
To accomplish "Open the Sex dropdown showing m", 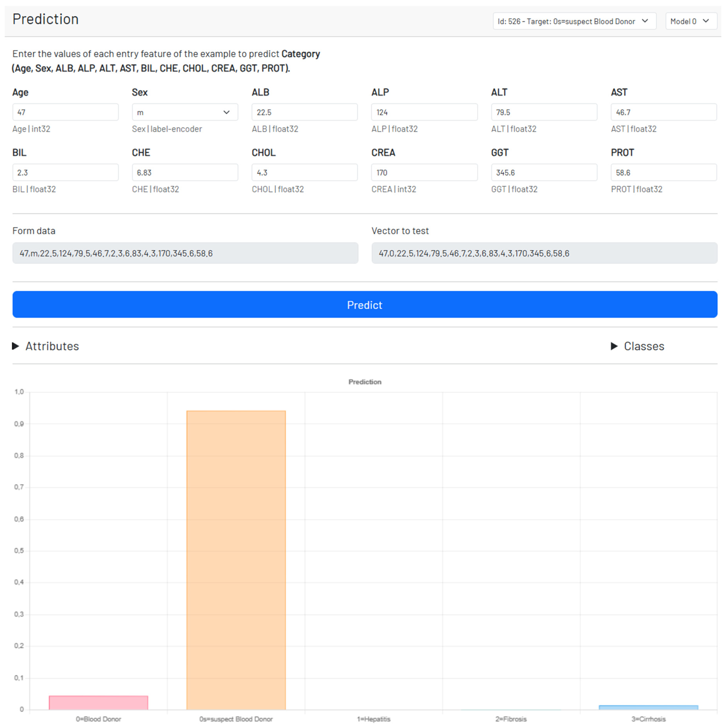I will point(184,112).
